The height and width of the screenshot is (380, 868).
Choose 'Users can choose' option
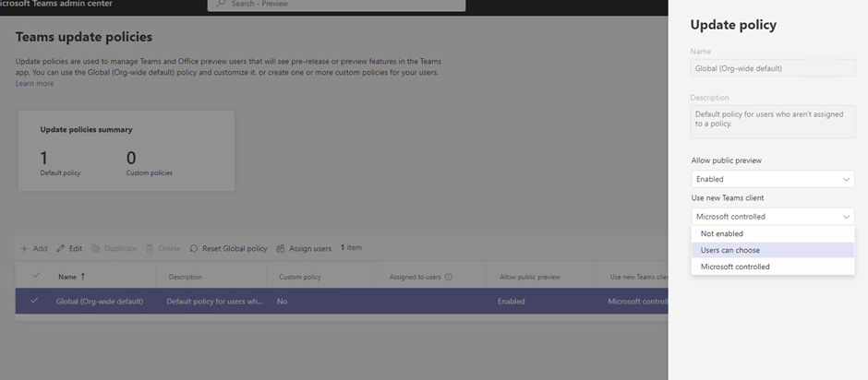tap(730, 250)
